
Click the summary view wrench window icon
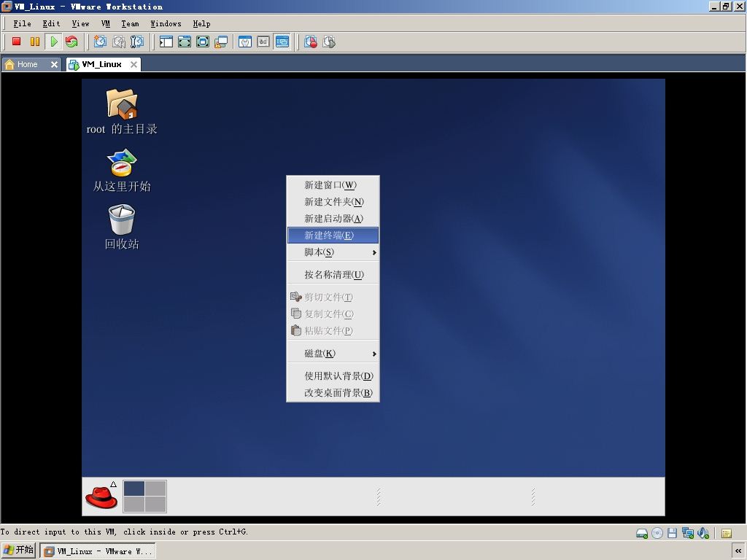pyautogui.click(x=245, y=42)
